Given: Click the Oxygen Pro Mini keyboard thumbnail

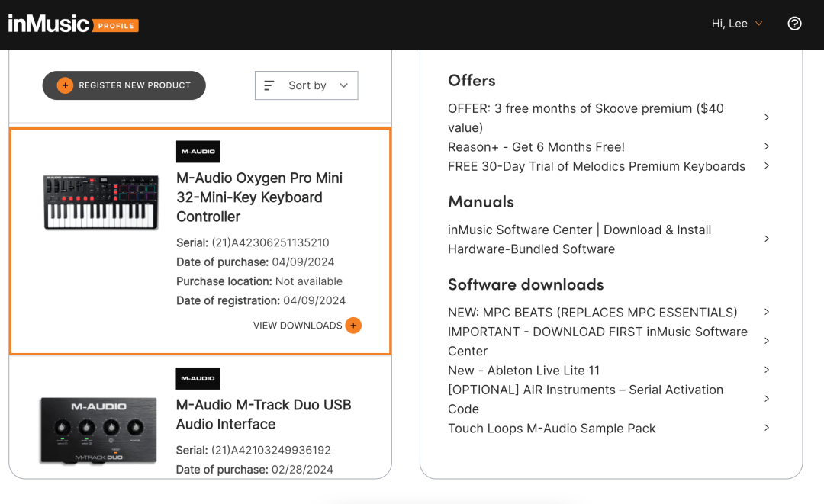Looking at the screenshot, I should (x=101, y=202).
